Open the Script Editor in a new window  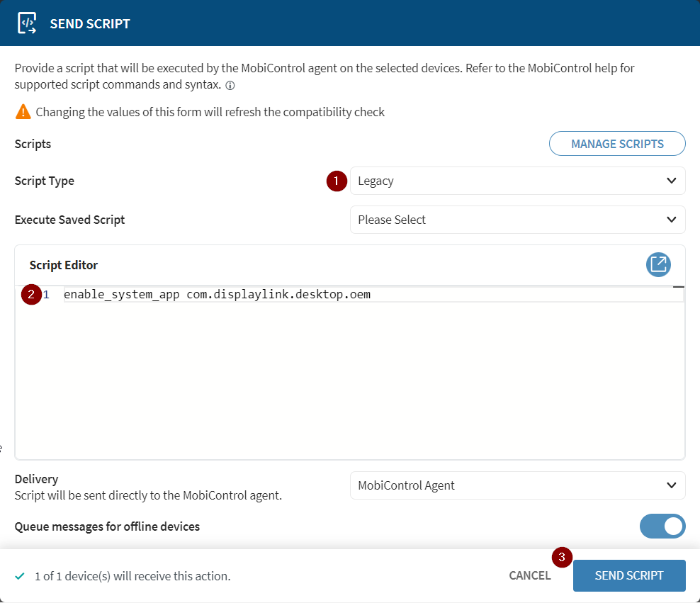tap(658, 264)
